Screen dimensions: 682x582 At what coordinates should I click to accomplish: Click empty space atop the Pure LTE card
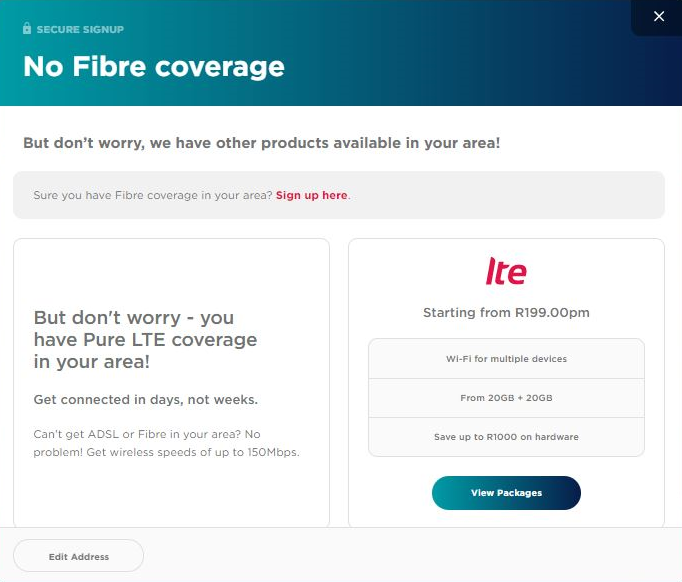171,268
